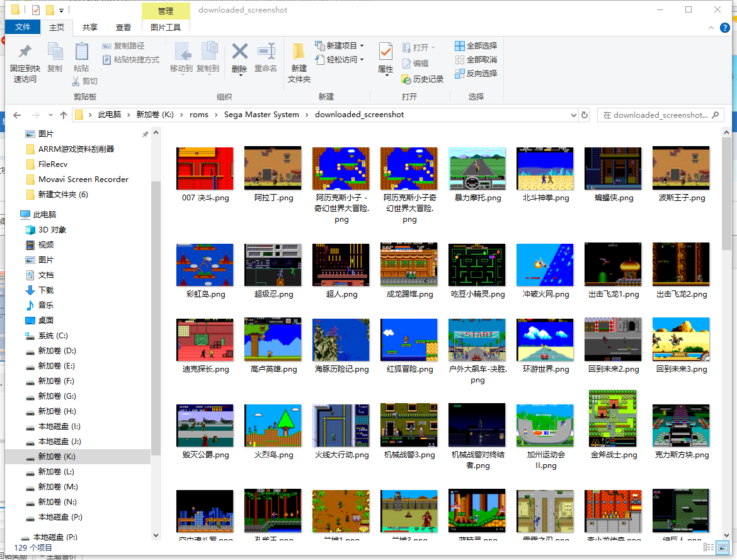Open the 查看 ribbon tab
The height and width of the screenshot is (560, 737).
[123, 27]
